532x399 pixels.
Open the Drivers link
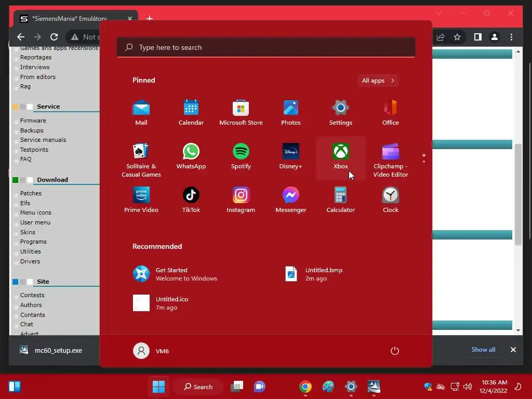coord(30,261)
